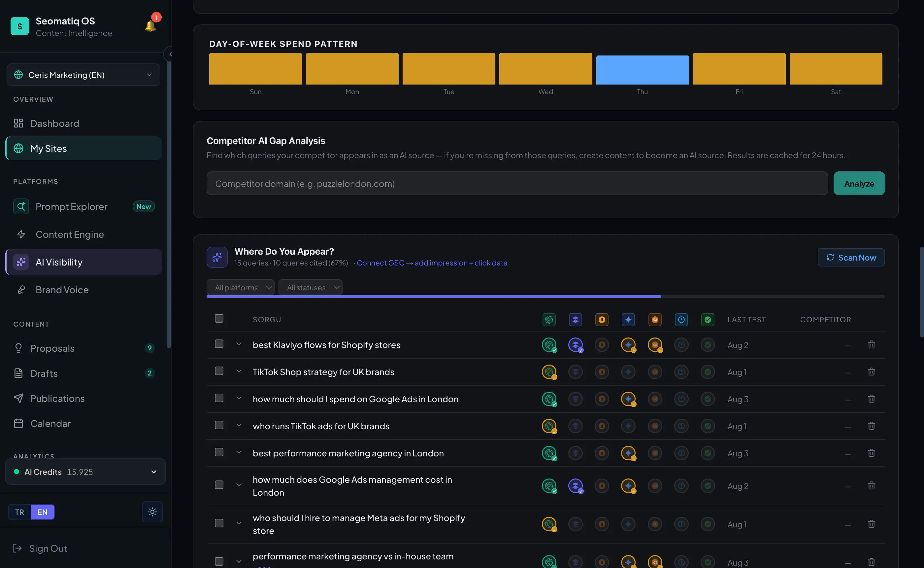Expand the AI Credits panel
This screenshot has height=568, width=924.
coord(85,472)
